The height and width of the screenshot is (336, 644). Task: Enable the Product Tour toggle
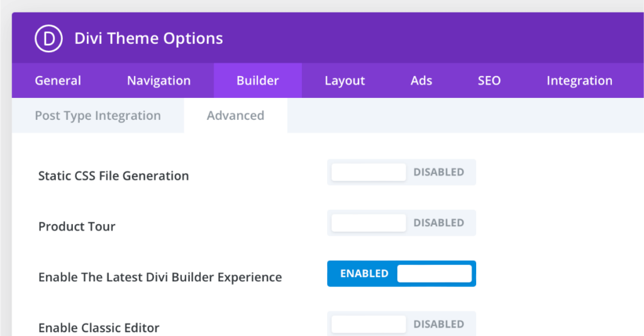click(401, 223)
